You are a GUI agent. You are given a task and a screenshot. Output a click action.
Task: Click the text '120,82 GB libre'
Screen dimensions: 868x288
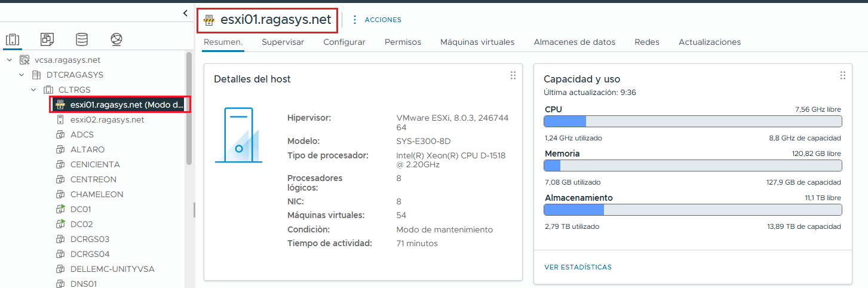(817, 154)
